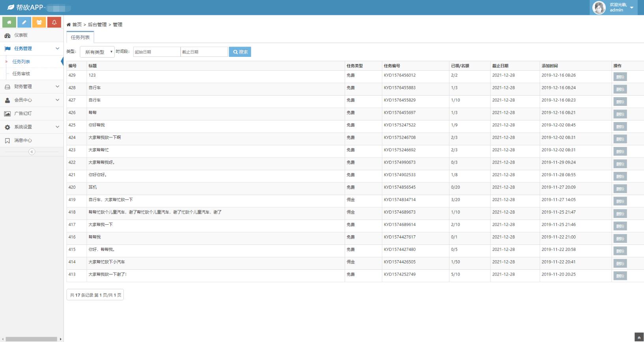
Task: Click the 添加时间 column header
Action: pyautogui.click(x=549, y=66)
